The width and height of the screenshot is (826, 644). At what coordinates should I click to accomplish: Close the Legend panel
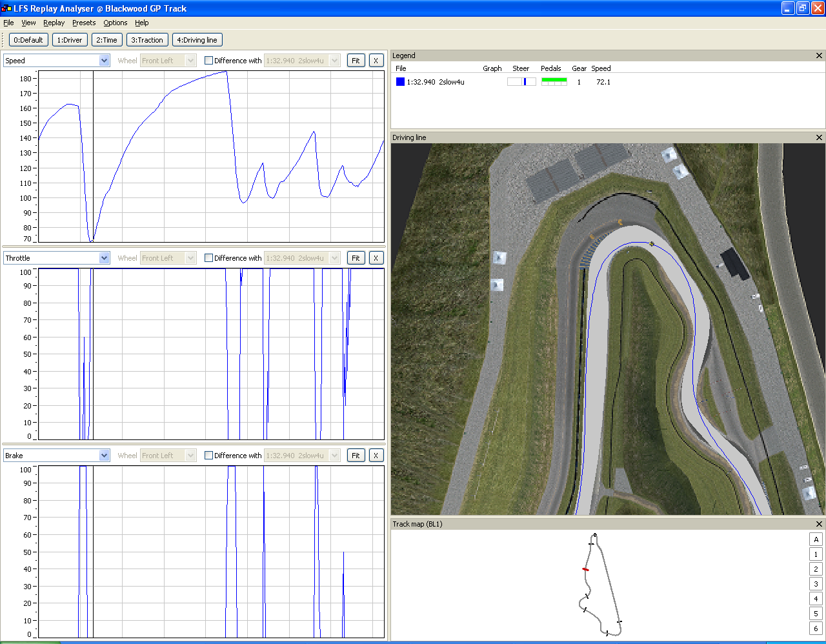tap(819, 55)
